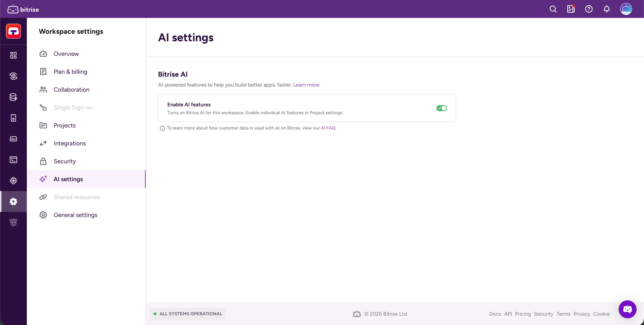Open API footer link

tap(508, 314)
